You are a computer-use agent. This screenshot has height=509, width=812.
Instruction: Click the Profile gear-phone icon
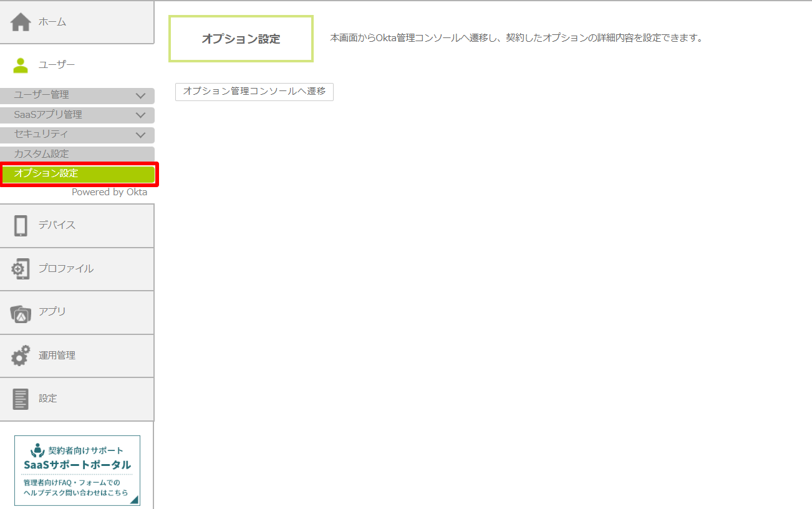tap(21, 269)
